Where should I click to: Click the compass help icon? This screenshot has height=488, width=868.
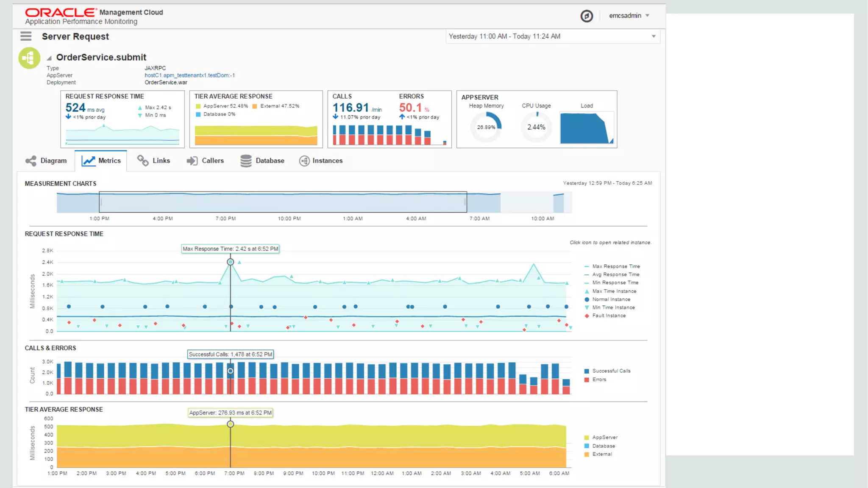coord(587,16)
